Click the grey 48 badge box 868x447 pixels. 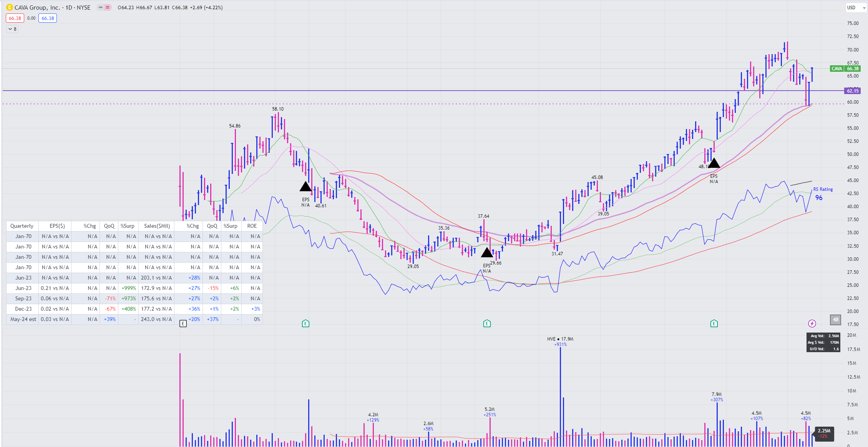(835, 320)
